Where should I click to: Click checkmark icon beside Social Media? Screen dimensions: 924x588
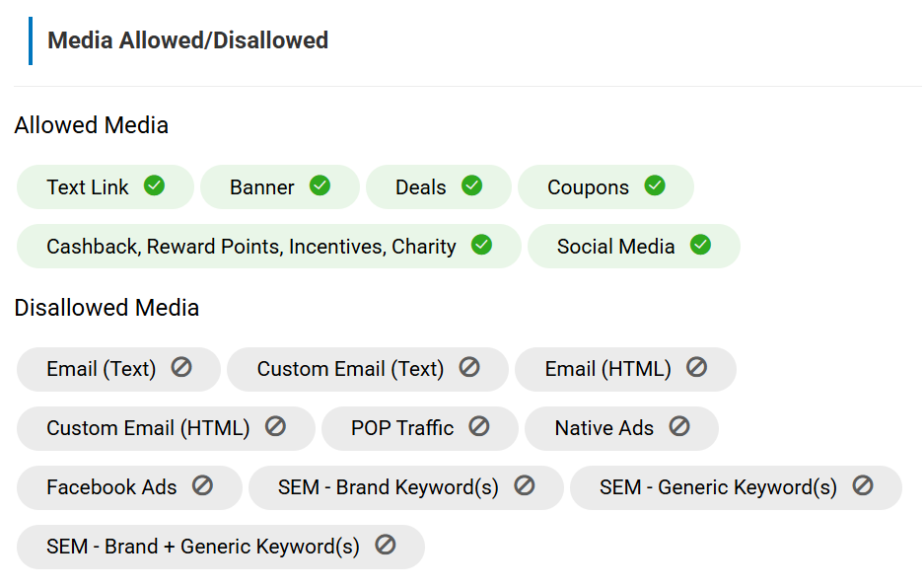(701, 245)
